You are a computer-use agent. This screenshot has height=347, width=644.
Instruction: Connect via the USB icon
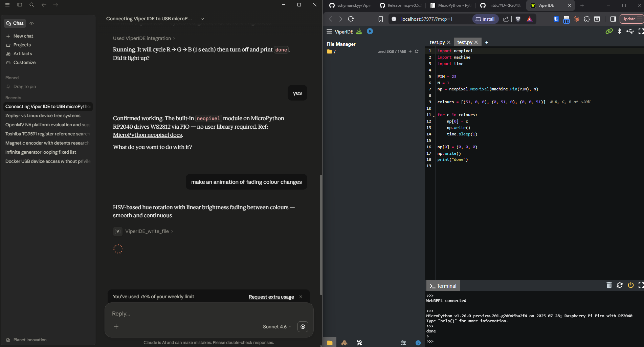[630, 31]
